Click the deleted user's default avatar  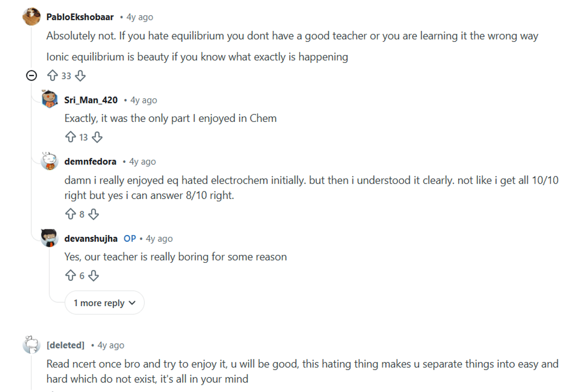(32, 345)
